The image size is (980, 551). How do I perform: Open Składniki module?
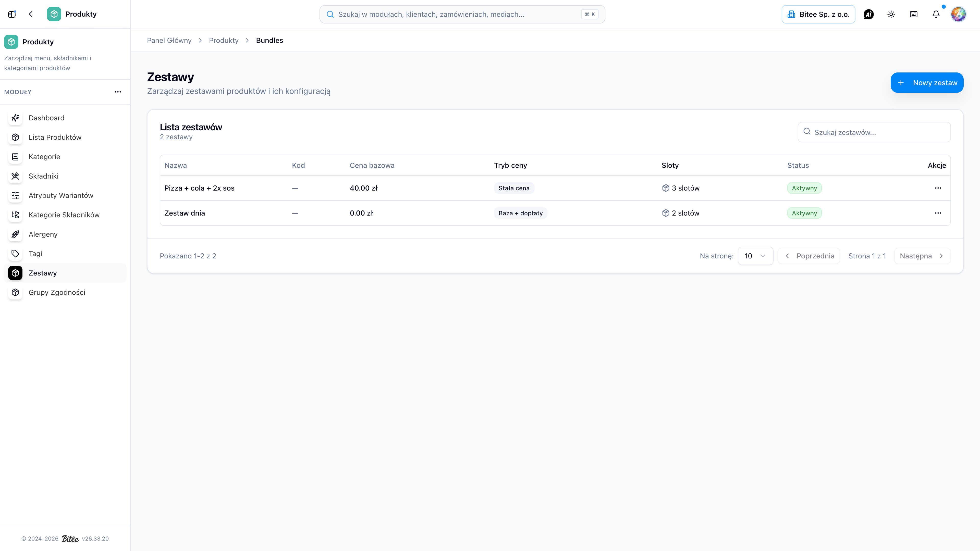65,176
